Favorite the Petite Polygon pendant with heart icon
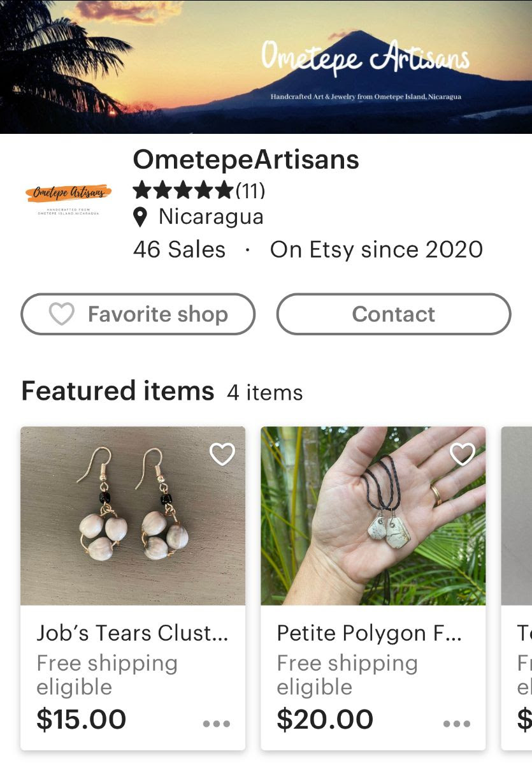This screenshot has height=765, width=532. 463,454
